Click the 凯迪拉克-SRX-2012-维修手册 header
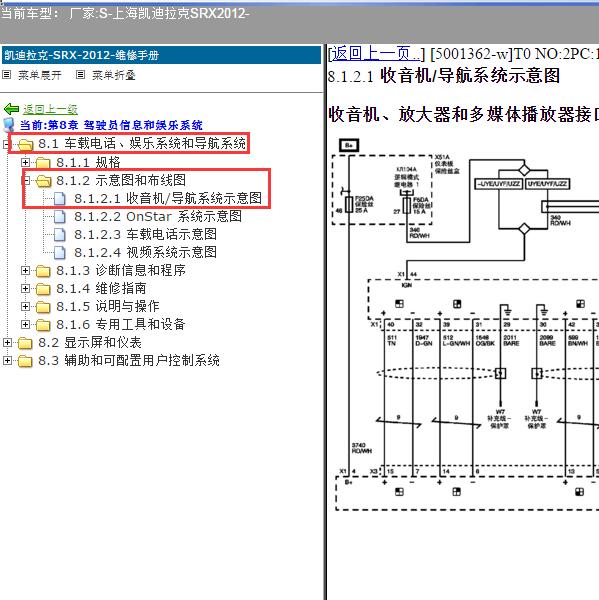This screenshot has height=600, width=599. (161, 55)
